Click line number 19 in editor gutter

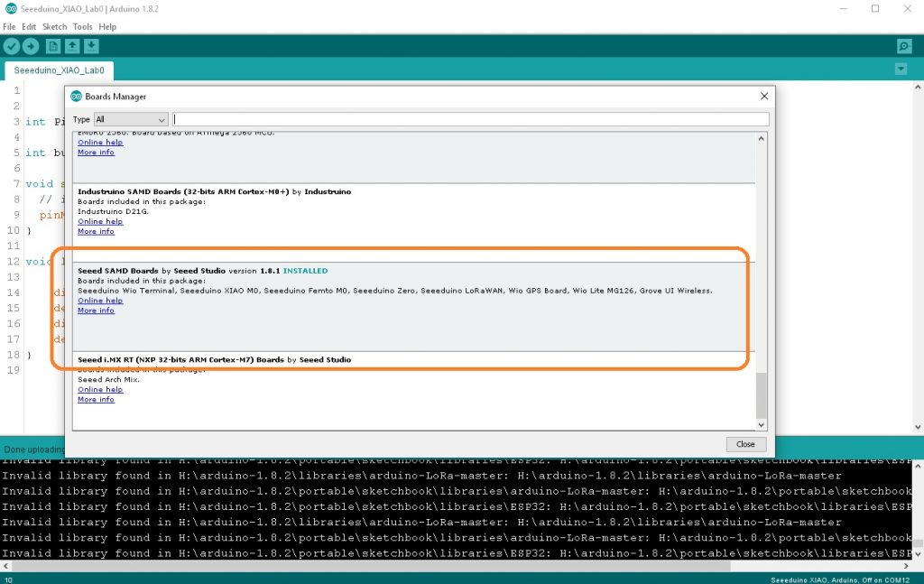tap(14, 370)
